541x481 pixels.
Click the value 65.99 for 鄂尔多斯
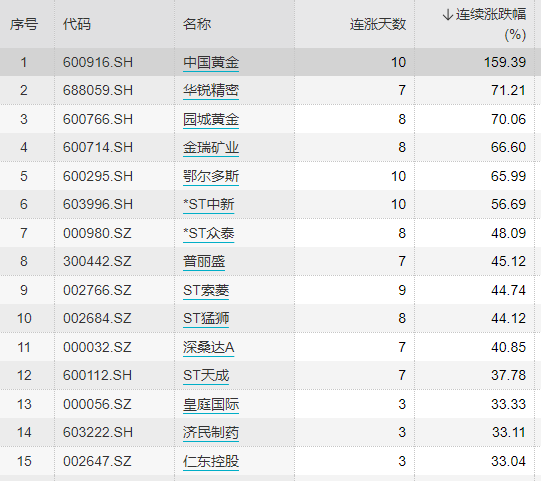coord(508,176)
